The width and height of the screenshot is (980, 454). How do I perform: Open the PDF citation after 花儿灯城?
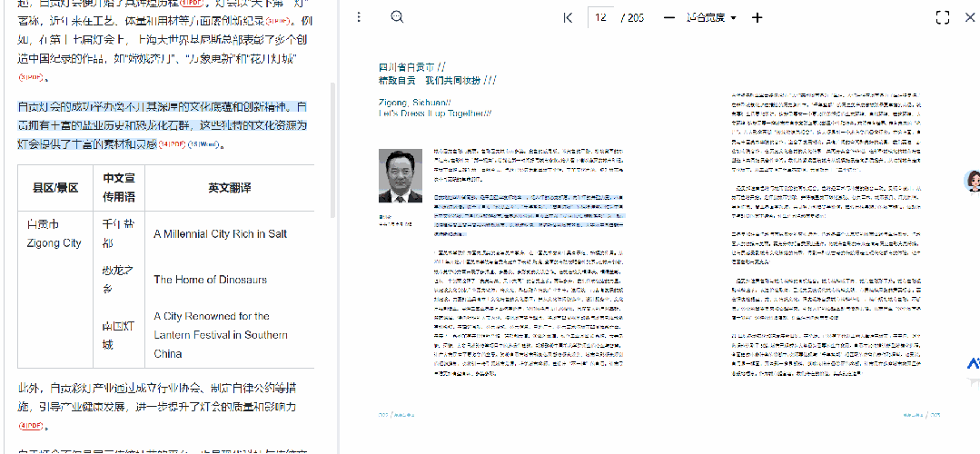pos(30,77)
